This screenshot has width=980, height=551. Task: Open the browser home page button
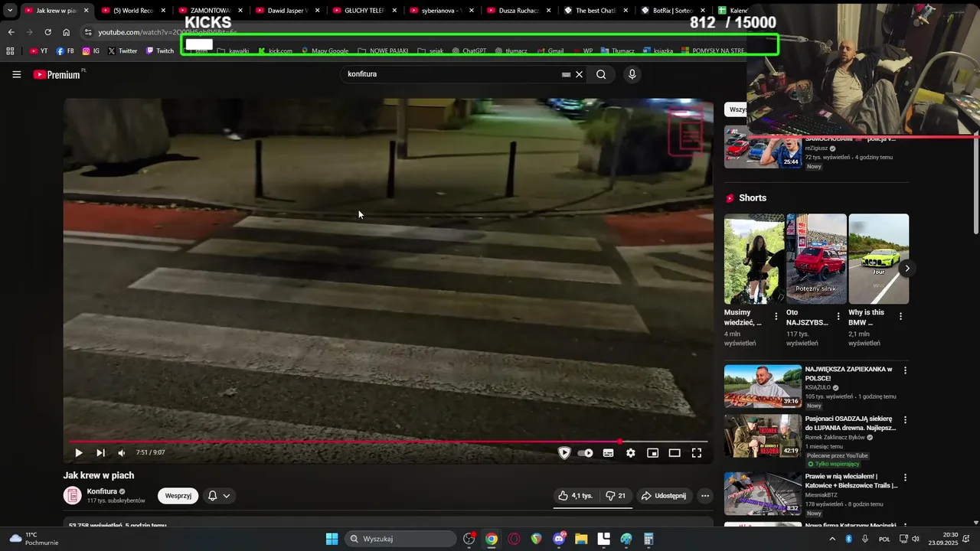66,32
